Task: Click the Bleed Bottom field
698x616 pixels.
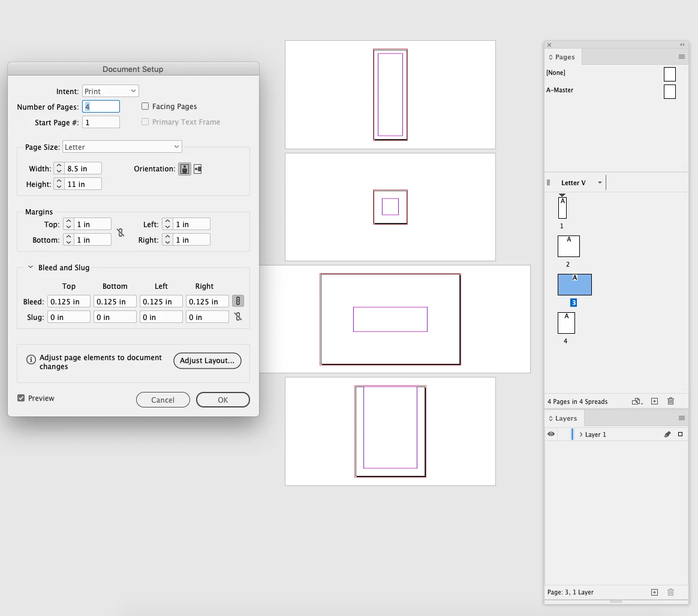Action: click(x=115, y=301)
